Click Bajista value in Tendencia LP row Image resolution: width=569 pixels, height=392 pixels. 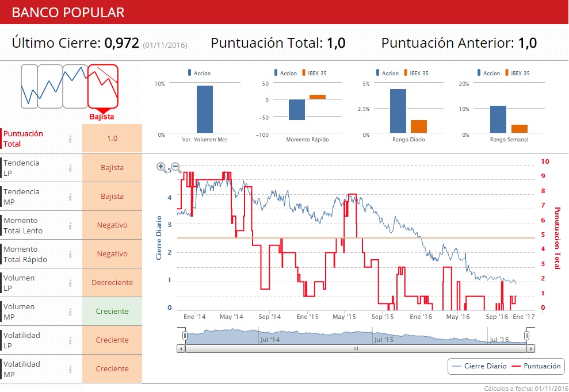(x=112, y=167)
